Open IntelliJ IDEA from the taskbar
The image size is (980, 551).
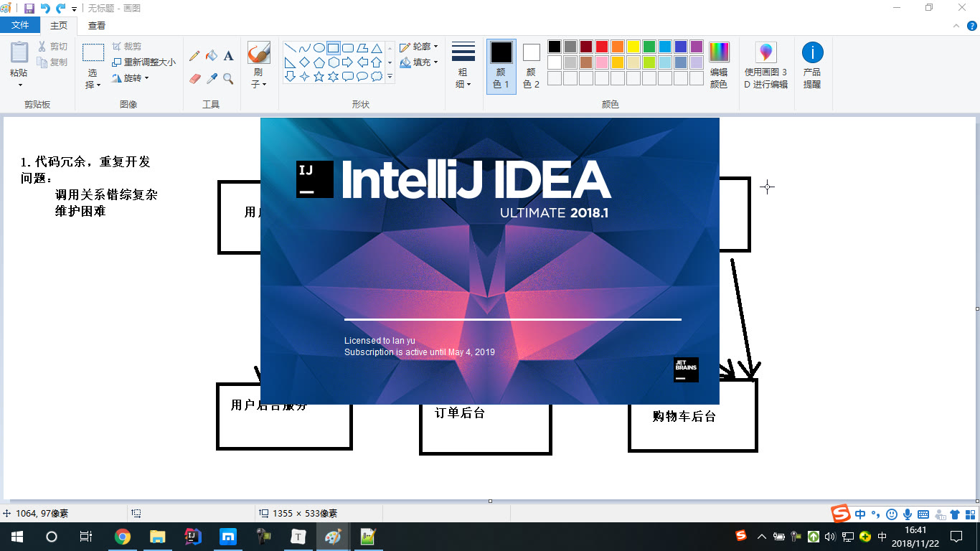[x=193, y=537]
